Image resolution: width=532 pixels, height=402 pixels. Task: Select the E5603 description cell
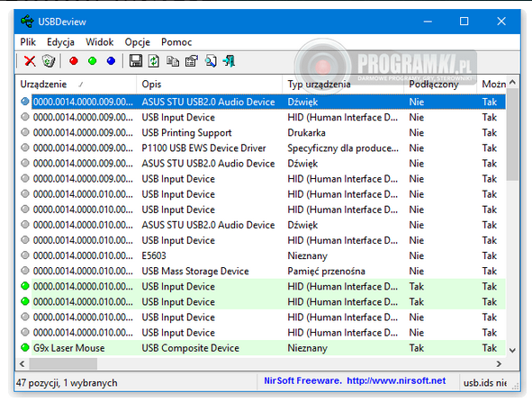pos(154,255)
